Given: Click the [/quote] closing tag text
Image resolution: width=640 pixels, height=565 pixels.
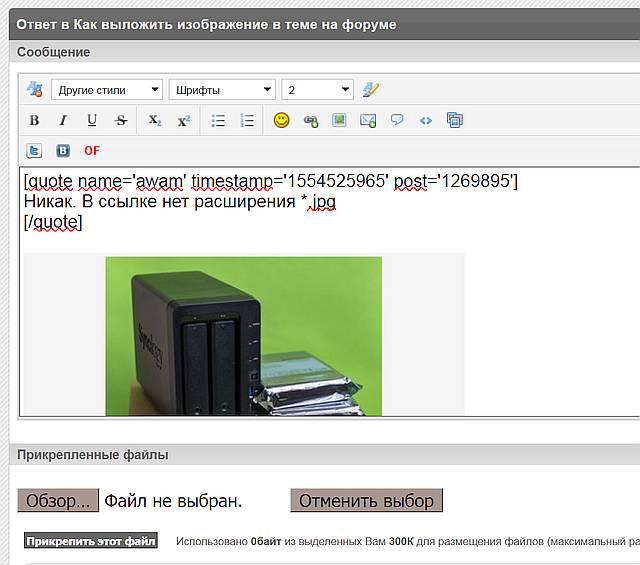Looking at the screenshot, I should (x=53, y=222).
